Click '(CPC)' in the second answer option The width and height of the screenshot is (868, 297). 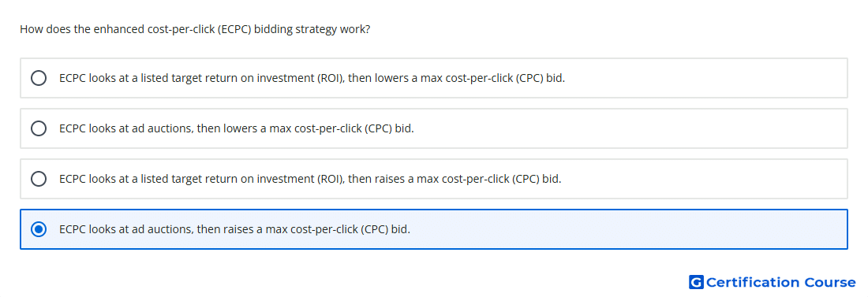(x=378, y=129)
